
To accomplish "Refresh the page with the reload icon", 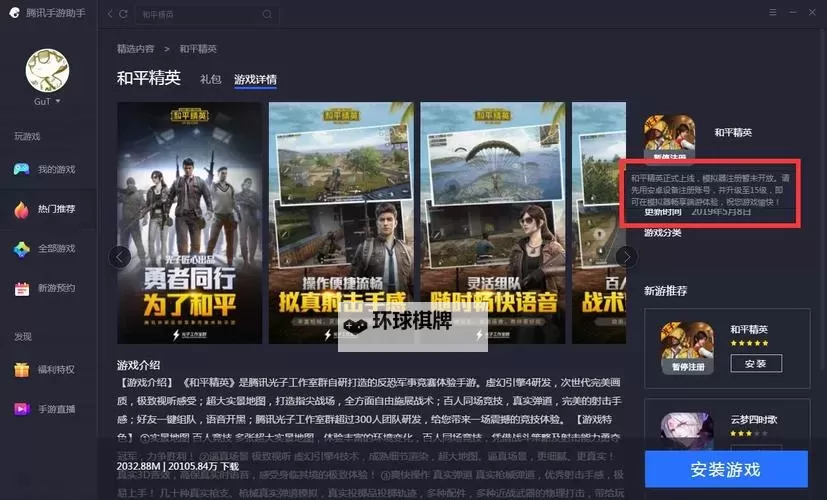I will point(123,14).
